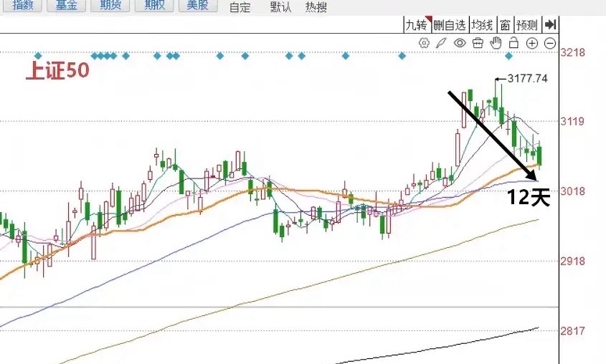Zoom out with the circled minus icon
This screenshot has height=364, width=606.
click(550, 43)
